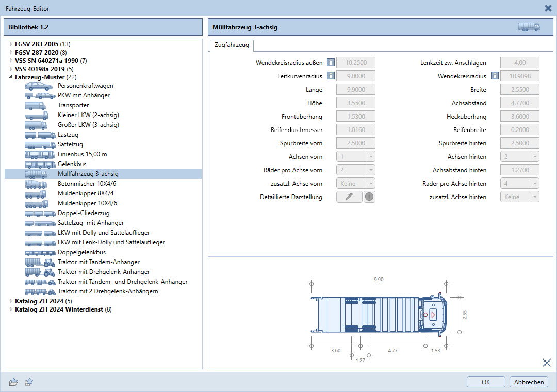Screen dimensions: 557x392
Task: Select Gelenkbus in the vehicle list
Action: [72, 164]
